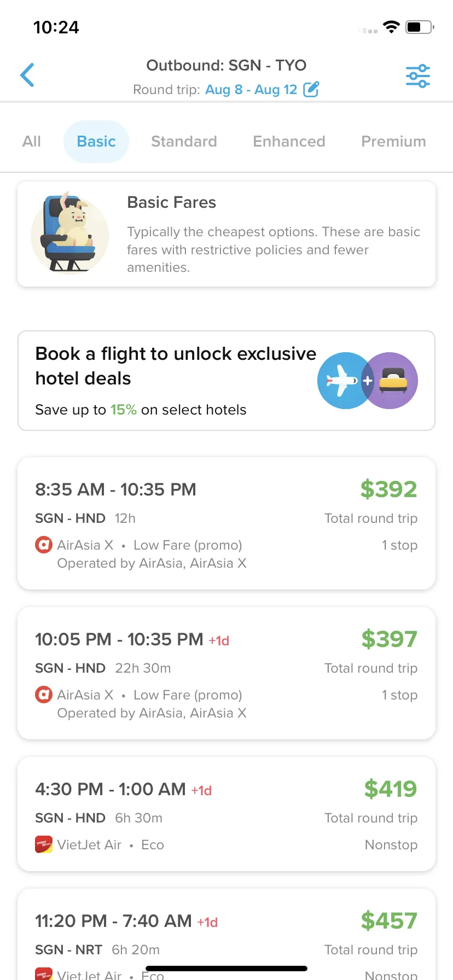Open the Enhanced fares tab

(x=289, y=142)
